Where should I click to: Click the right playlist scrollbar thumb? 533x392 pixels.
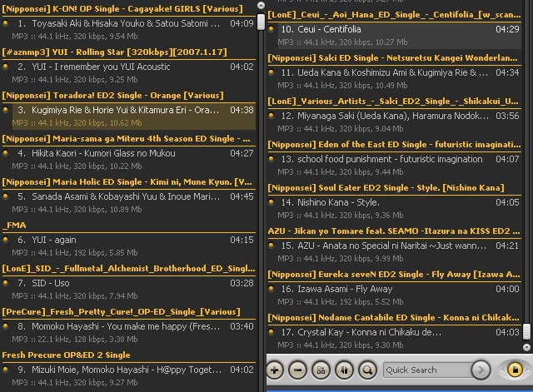point(526,331)
